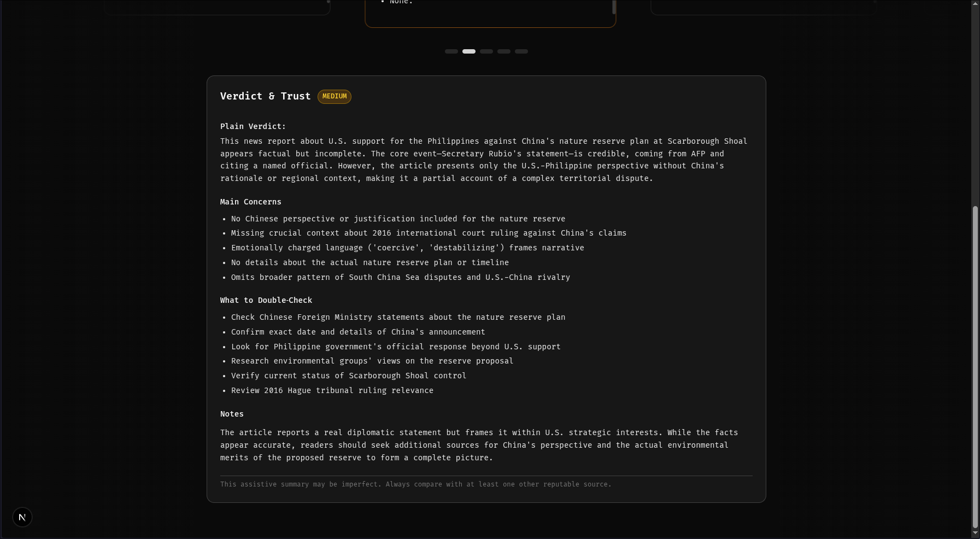Click the plain verdict paragraph about Secretary Rubio
This screenshot has height=539, width=980.
484,160
